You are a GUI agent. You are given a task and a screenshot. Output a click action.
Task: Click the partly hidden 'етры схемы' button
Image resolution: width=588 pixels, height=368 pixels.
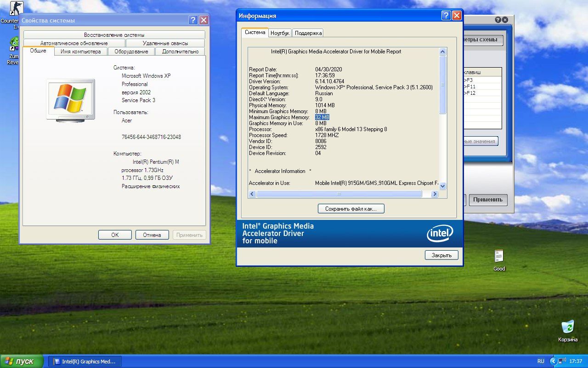(483, 40)
